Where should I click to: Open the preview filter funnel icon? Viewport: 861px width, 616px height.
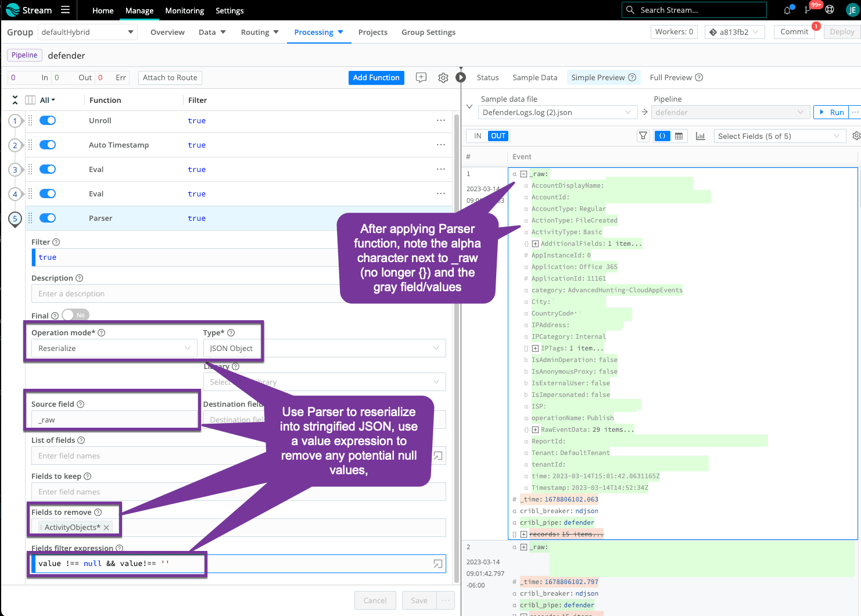[x=643, y=136]
